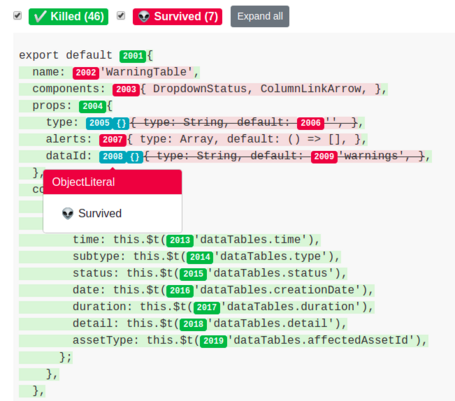Toggle the Survived mutants checkbox

coord(121,16)
